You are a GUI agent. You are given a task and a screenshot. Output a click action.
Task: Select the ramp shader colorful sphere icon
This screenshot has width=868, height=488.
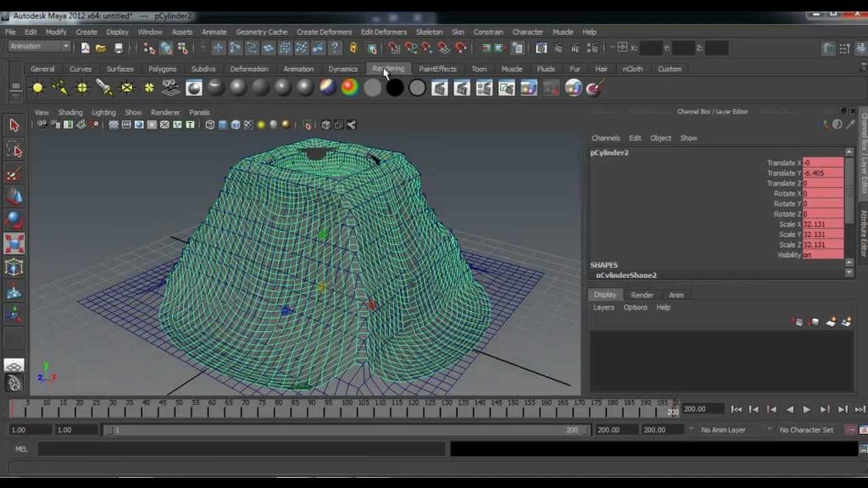pyautogui.click(x=350, y=87)
